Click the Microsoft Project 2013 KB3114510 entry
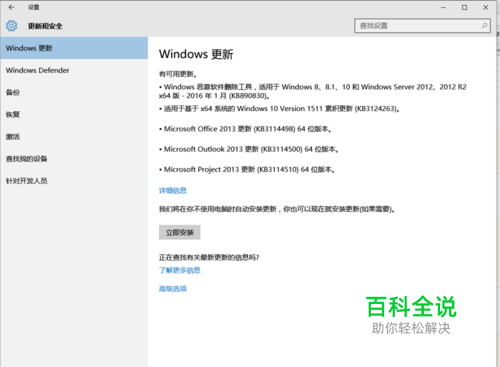 247,170
